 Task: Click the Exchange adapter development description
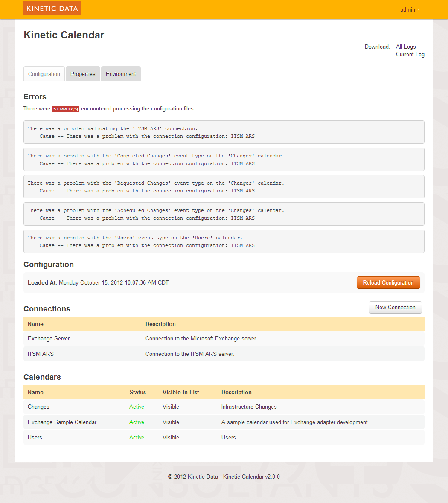click(295, 422)
